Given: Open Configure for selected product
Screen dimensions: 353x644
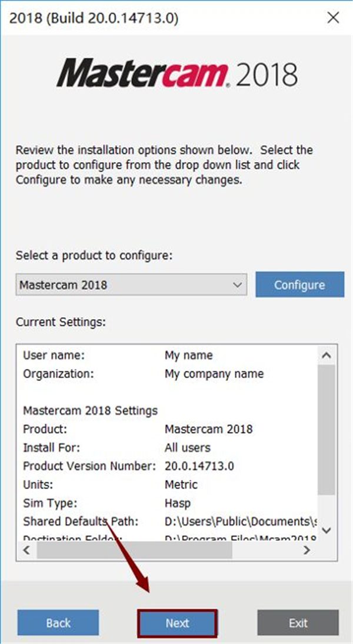Looking at the screenshot, I should tap(299, 284).
